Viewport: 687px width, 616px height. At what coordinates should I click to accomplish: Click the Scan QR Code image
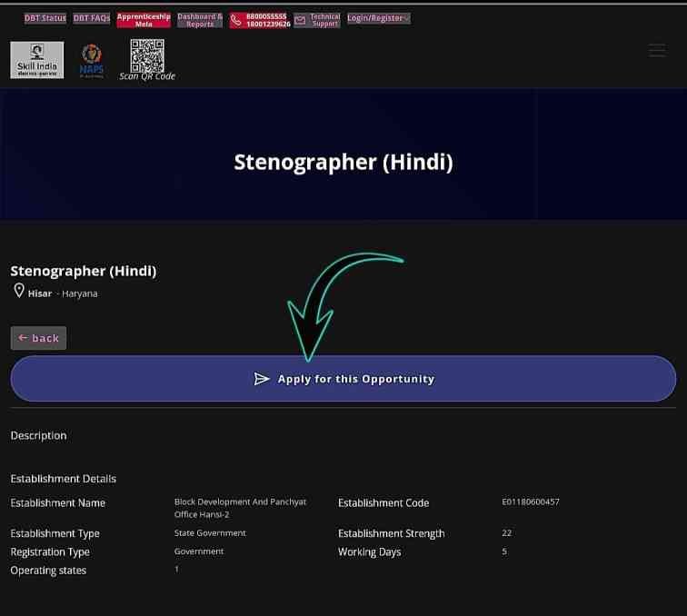[x=146, y=56]
